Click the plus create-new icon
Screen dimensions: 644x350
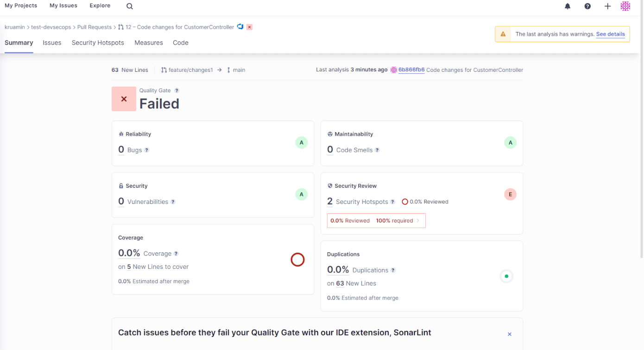coord(607,6)
